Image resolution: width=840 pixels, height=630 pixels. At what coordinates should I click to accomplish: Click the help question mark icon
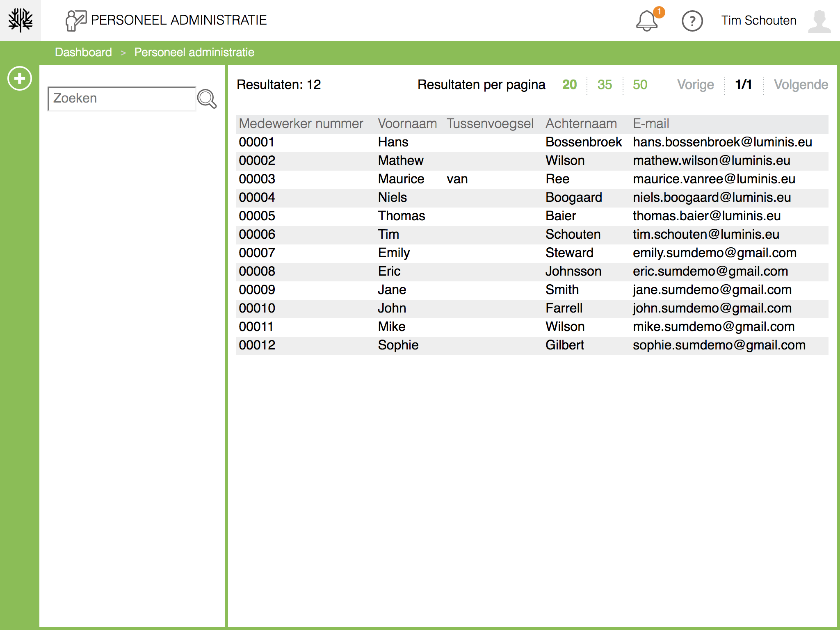[x=692, y=21]
